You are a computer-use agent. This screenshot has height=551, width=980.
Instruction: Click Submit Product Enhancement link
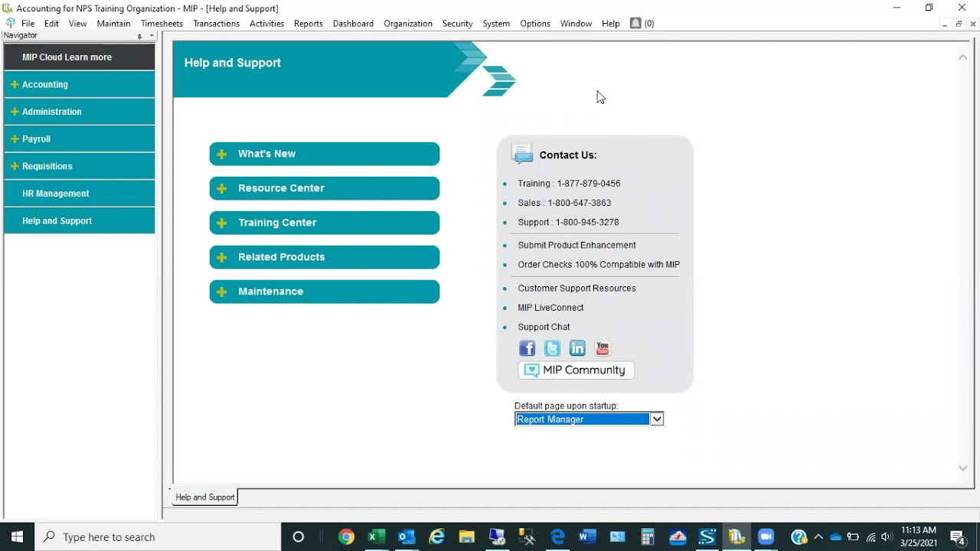coord(577,245)
